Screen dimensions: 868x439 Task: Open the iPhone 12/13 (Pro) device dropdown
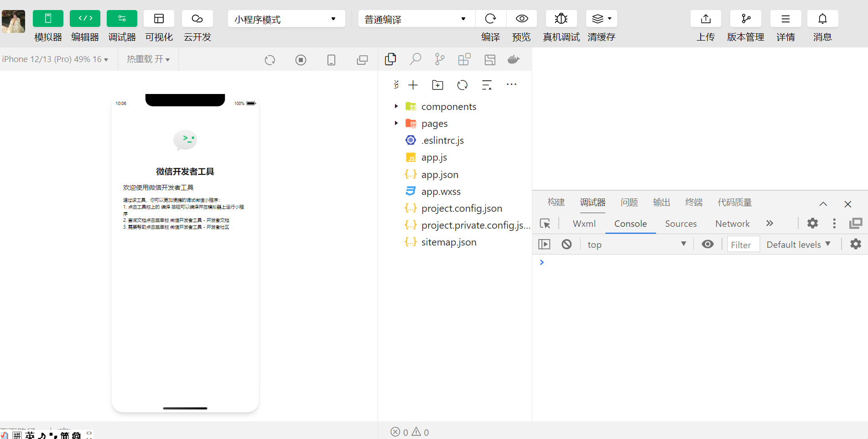(x=55, y=59)
